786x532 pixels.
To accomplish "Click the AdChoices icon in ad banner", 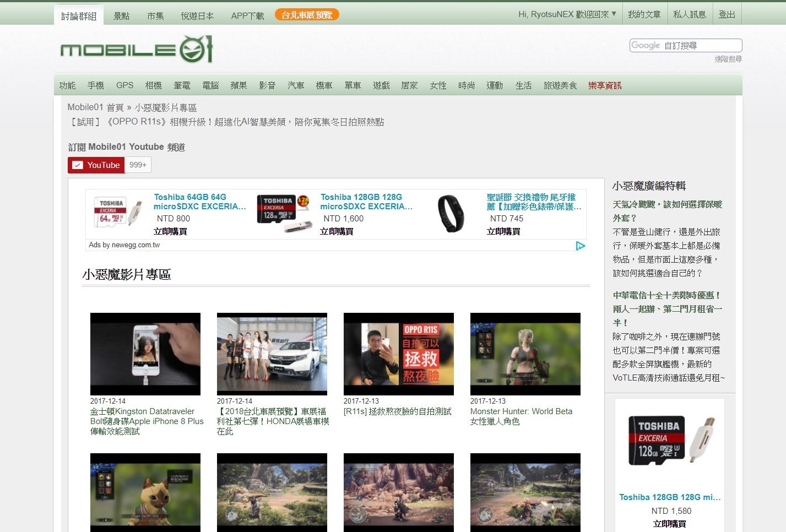I will pos(580,246).
